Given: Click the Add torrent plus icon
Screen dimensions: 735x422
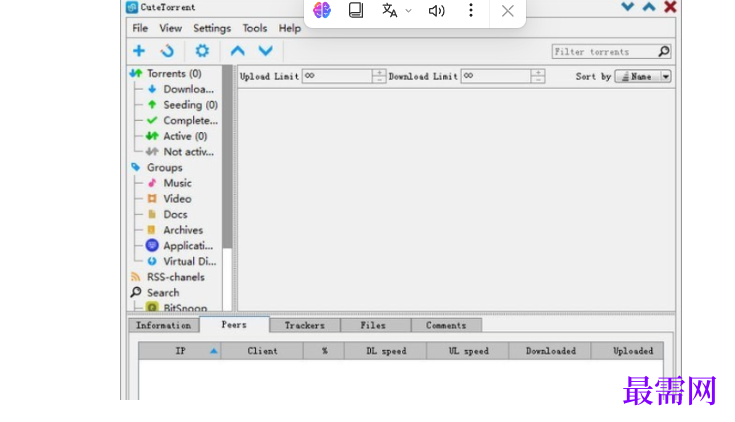Looking at the screenshot, I should (x=139, y=51).
